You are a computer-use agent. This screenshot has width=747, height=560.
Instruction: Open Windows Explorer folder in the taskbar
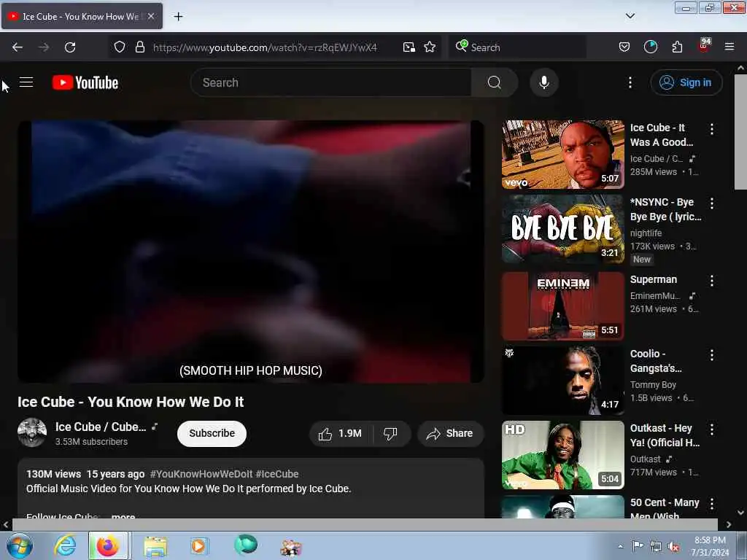(155, 546)
